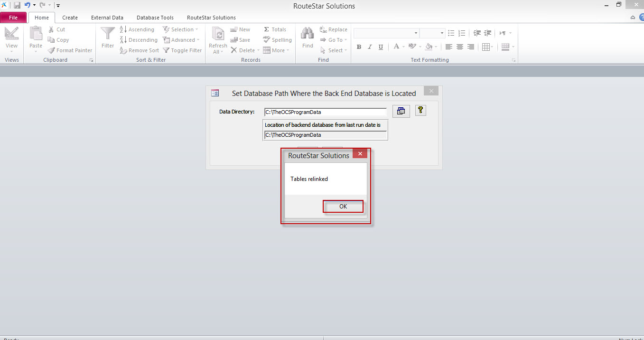Enable Toggle Filter

click(182, 50)
